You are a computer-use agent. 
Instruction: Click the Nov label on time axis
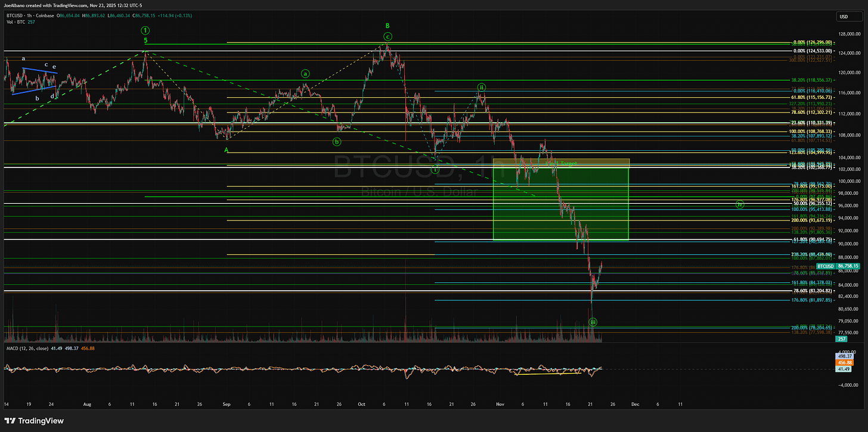point(500,403)
